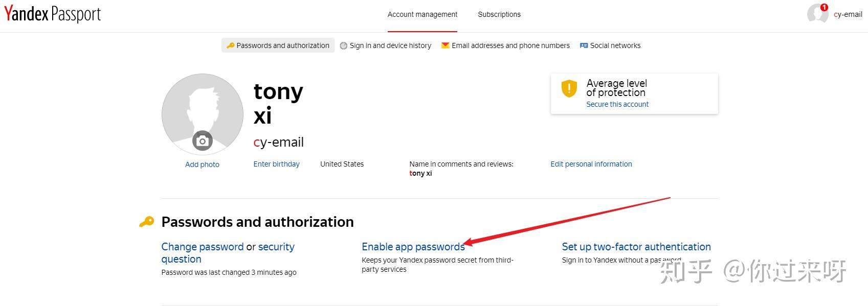Click the yellow key icon beside Passwords heading

tap(146, 222)
